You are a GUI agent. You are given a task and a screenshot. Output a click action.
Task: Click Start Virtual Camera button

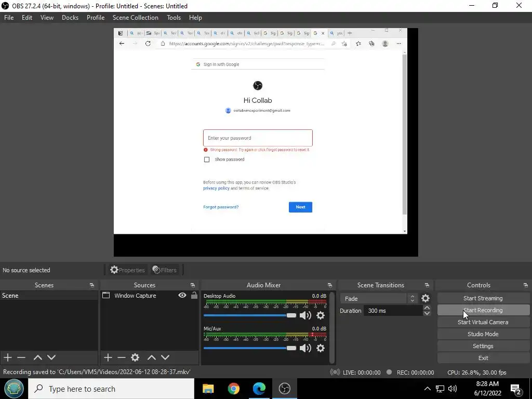pos(483,322)
